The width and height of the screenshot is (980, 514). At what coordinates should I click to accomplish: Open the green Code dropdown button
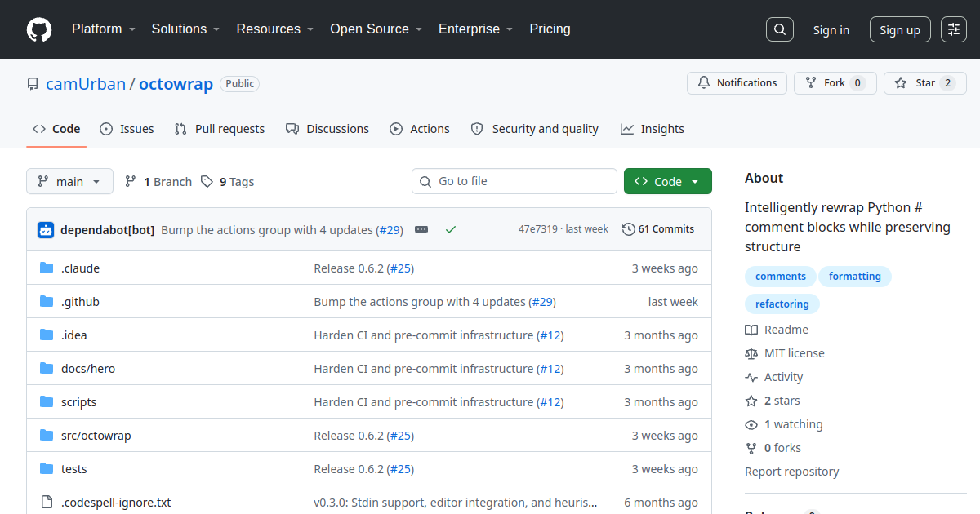pos(668,182)
